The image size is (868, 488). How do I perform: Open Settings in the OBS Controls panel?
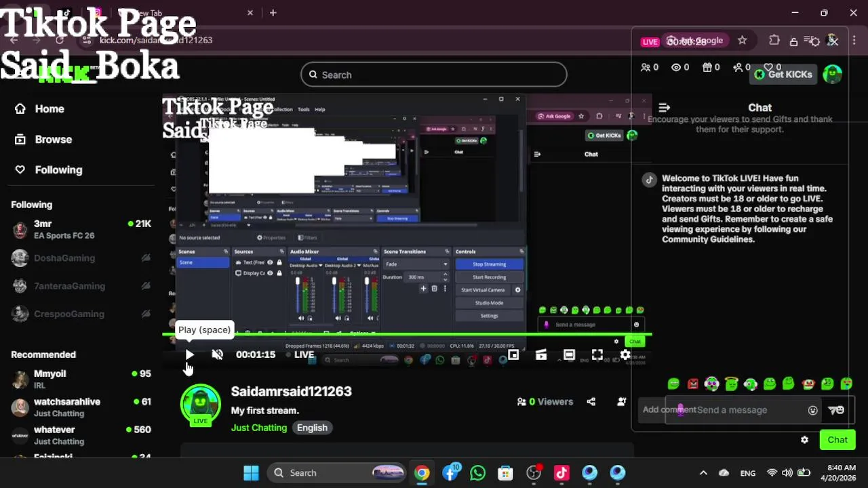point(489,316)
